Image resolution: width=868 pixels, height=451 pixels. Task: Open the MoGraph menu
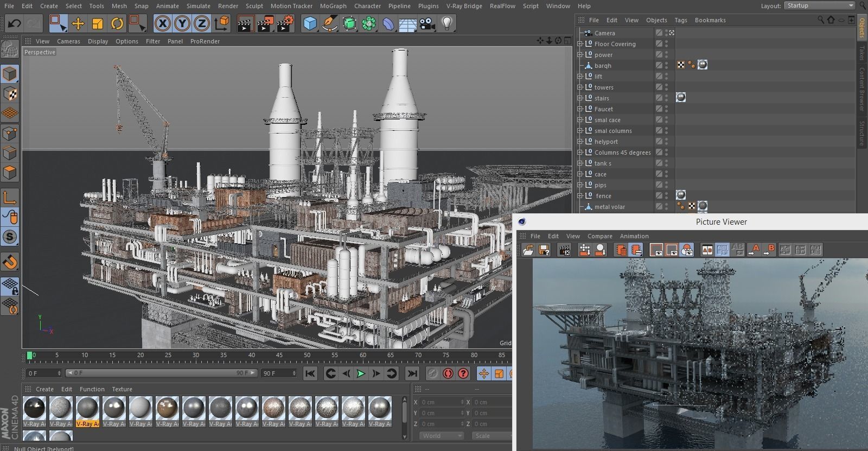click(x=333, y=6)
